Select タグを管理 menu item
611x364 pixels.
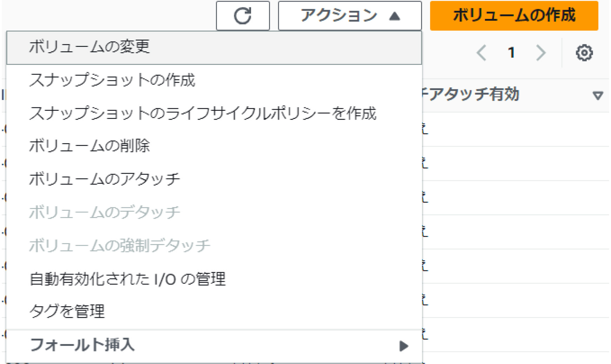pos(214,311)
